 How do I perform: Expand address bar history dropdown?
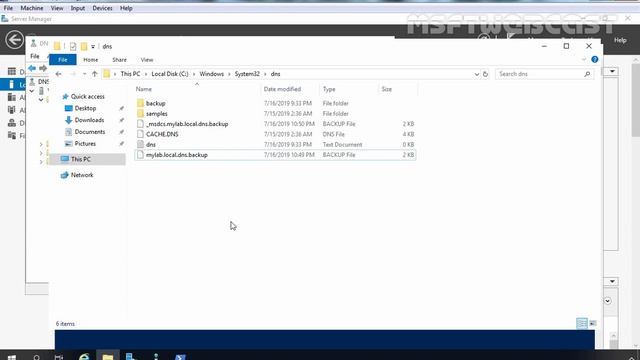point(476,74)
